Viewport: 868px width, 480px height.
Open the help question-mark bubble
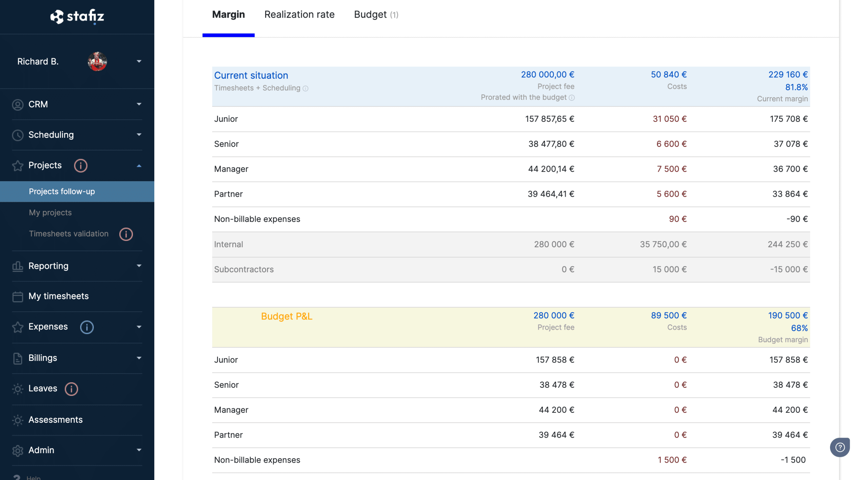click(840, 447)
